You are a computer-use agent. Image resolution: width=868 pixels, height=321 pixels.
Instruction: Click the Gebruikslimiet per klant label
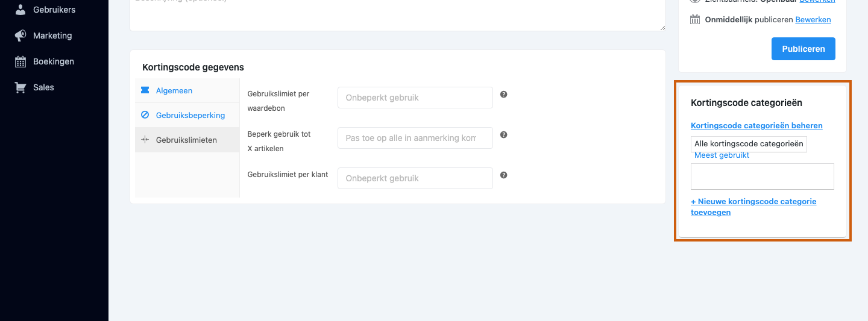288,175
